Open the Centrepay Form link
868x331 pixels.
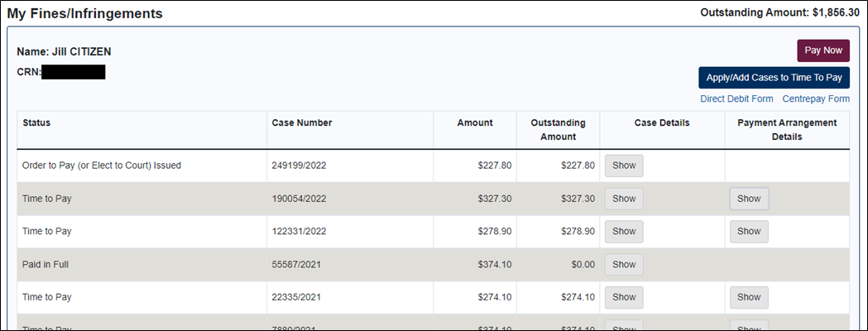tap(816, 99)
